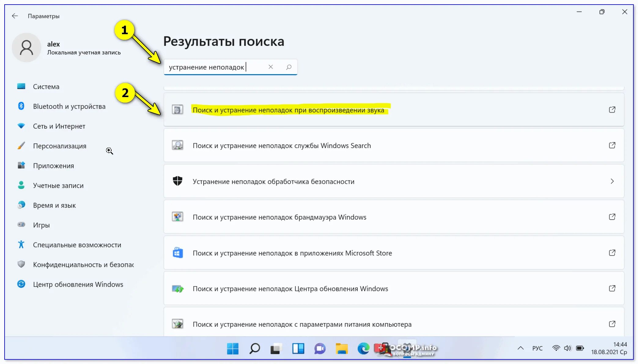The height and width of the screenshot is (364, 638).
Task: Click external-link icon on Microsoft Store row
Action: [612, 253]
